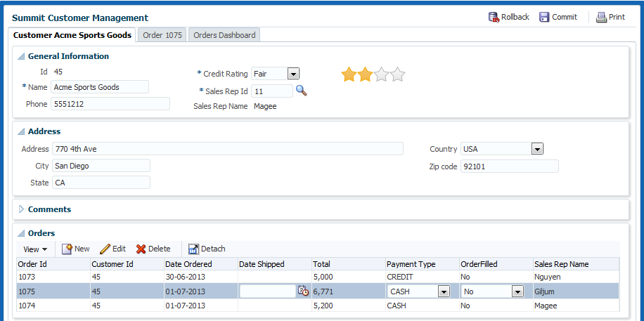
Task: Click the Delete button label in Orders
Action: coord(160,249)
